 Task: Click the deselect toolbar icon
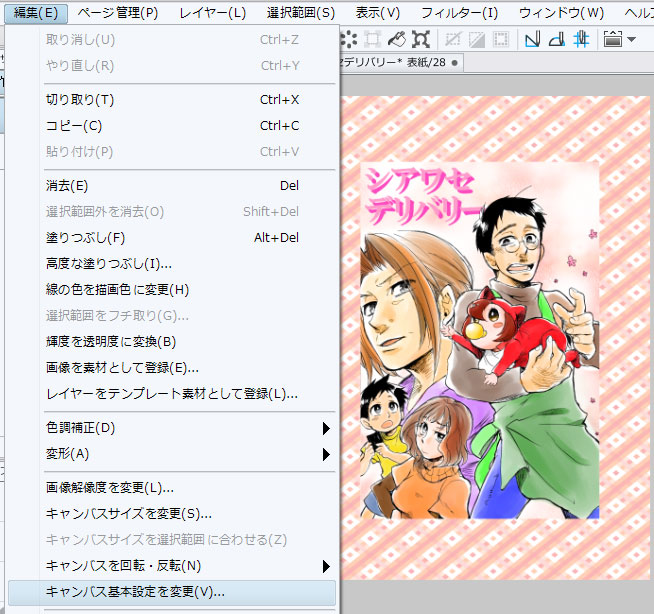pos(453,40)
